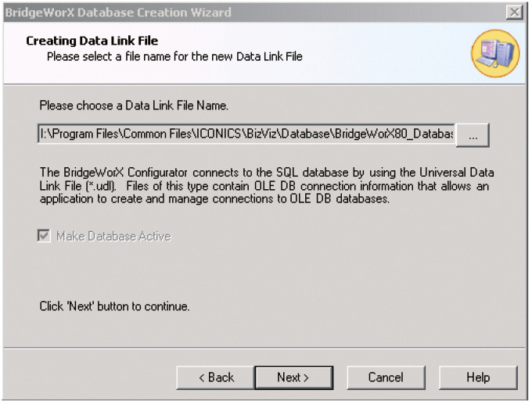Select the BridgeWorX Database Creation Wizard title bar
532x404 pixels.
pos(254,13)
